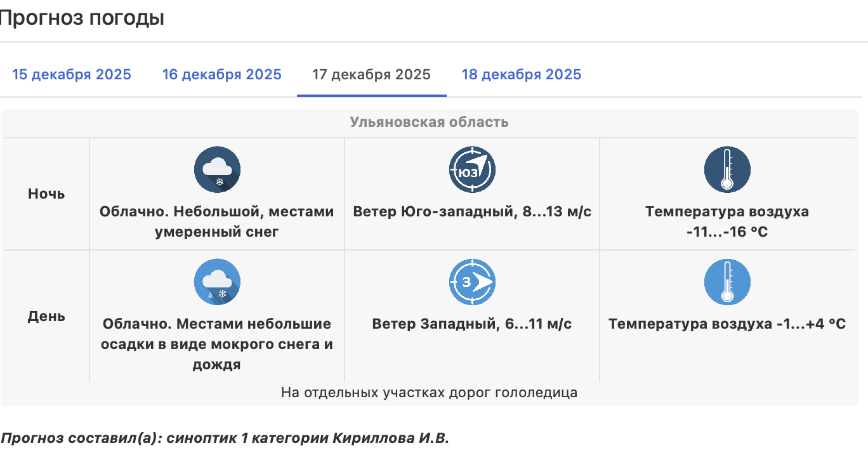
Task: Click the daytime west wind compass icon
Action: 472,282
